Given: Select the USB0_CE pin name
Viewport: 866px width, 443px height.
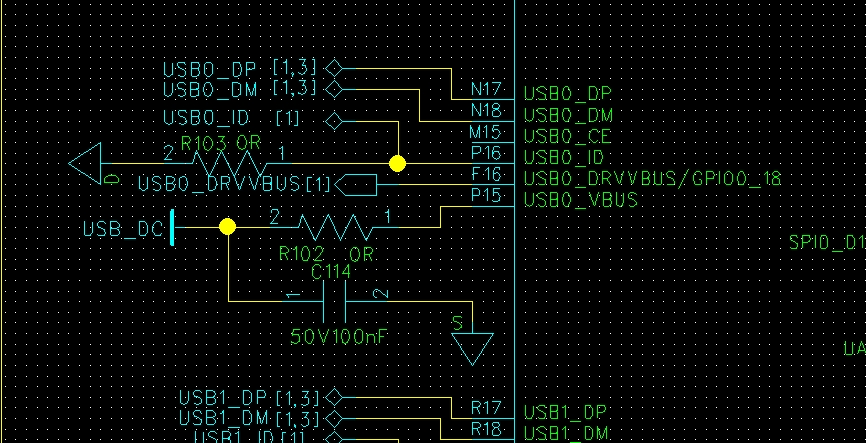Looking at the screenshot, I should coord(567,136).
